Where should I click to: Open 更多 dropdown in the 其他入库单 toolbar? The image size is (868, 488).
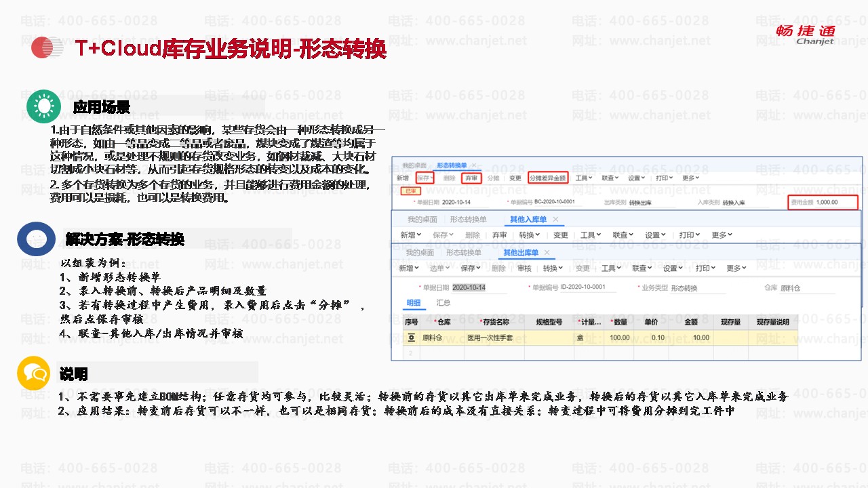coord(722,235)
